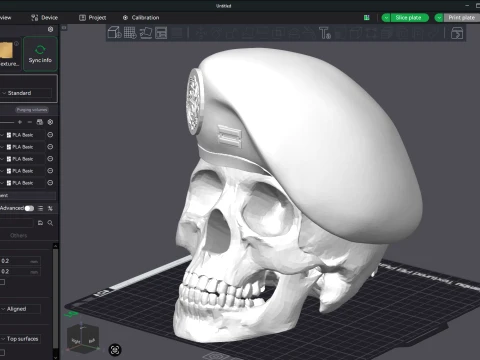Open the Top surfaces dropdown
Viewport: 480px width, 360px height.
[20, 339]
